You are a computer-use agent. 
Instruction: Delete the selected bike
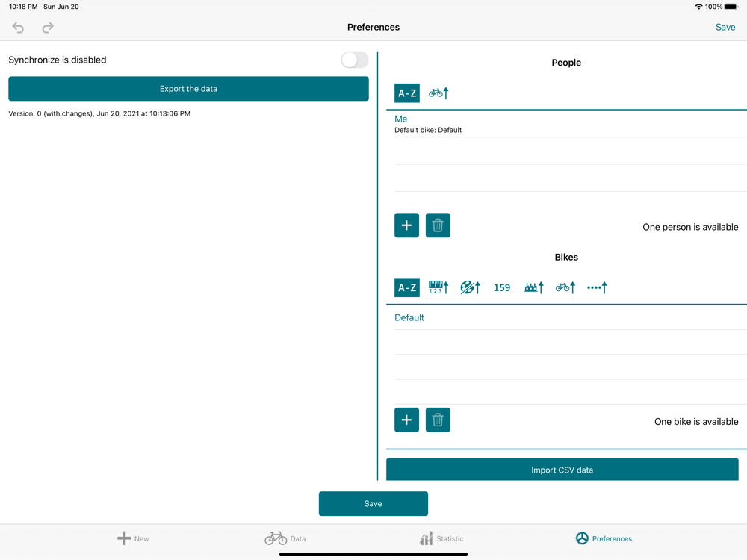point(438,420)
